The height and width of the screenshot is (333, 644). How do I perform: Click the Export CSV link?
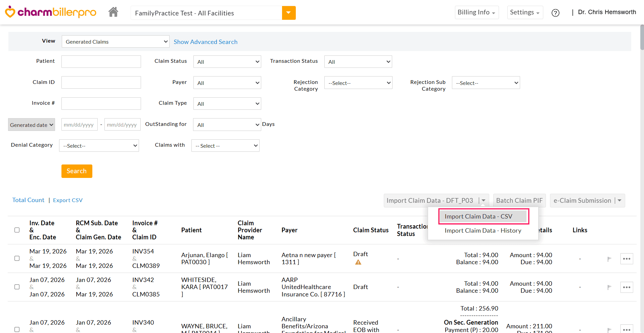68,200
